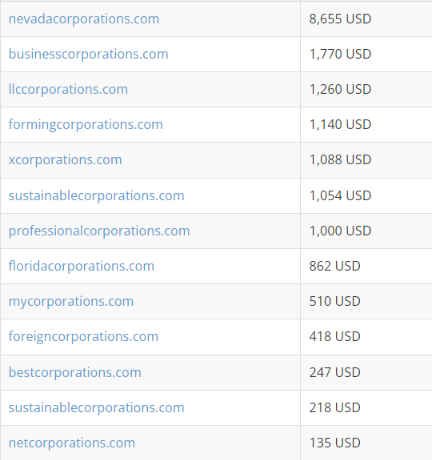
Task: Open sustainablecorporations.com priced at 218 USD
Action: click(96, 408)
